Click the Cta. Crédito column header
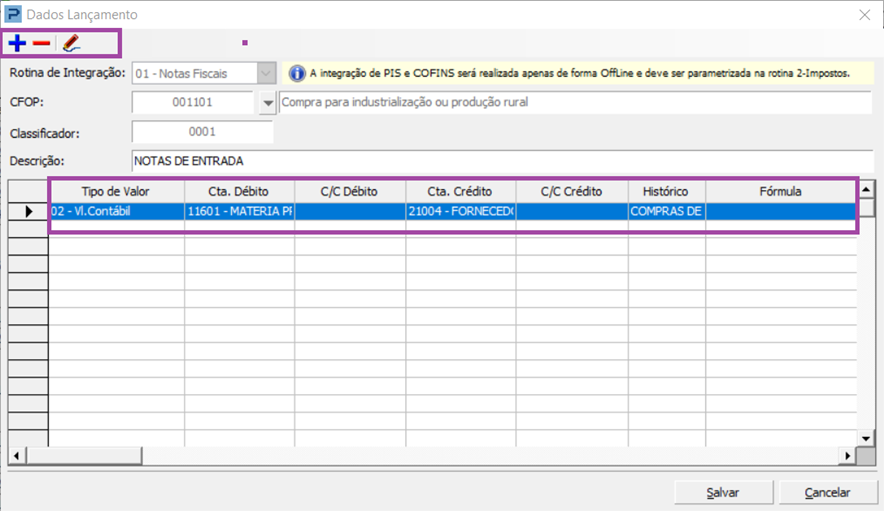The width and height of the screenshot is (884, 511). 461,192
